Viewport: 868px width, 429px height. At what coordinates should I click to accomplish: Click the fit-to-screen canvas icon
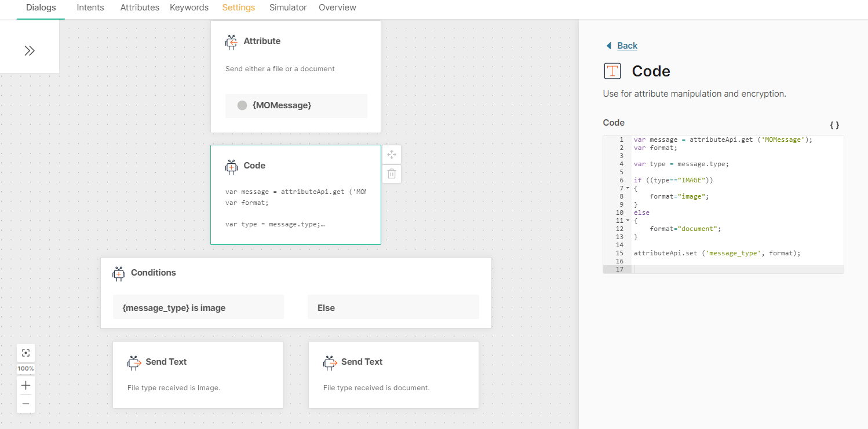pos(25,353)
